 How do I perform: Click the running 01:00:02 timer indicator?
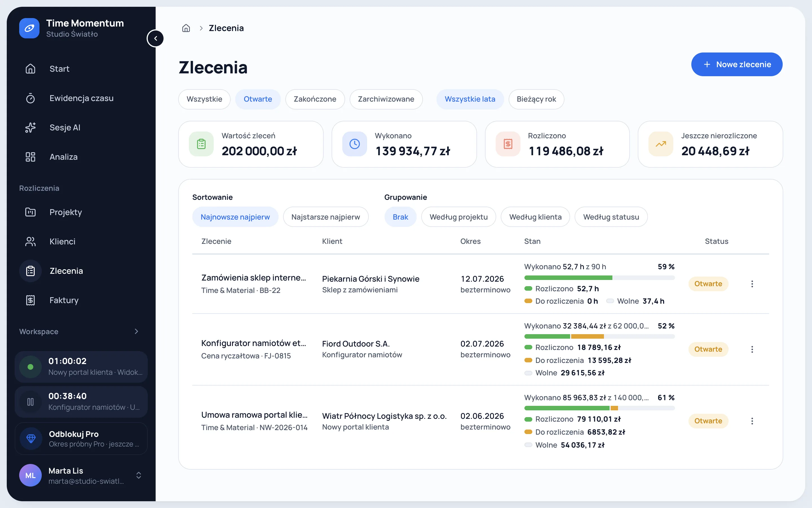coord(30,367)
